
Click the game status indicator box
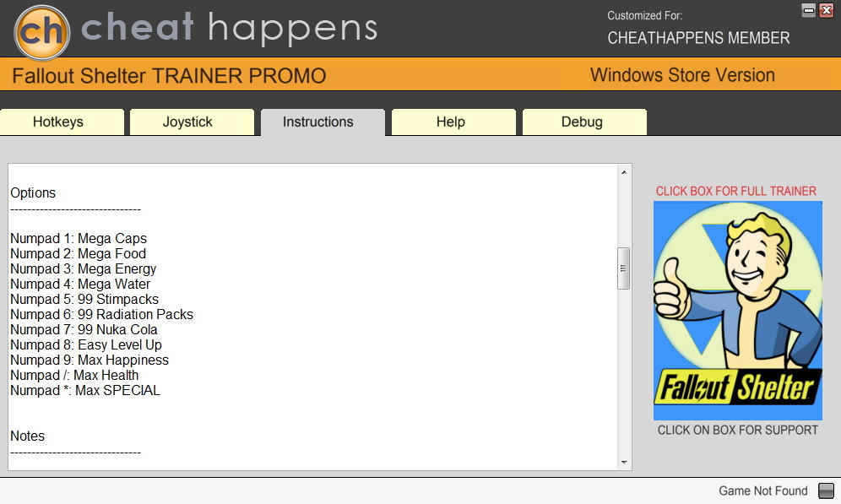[826, 490]
